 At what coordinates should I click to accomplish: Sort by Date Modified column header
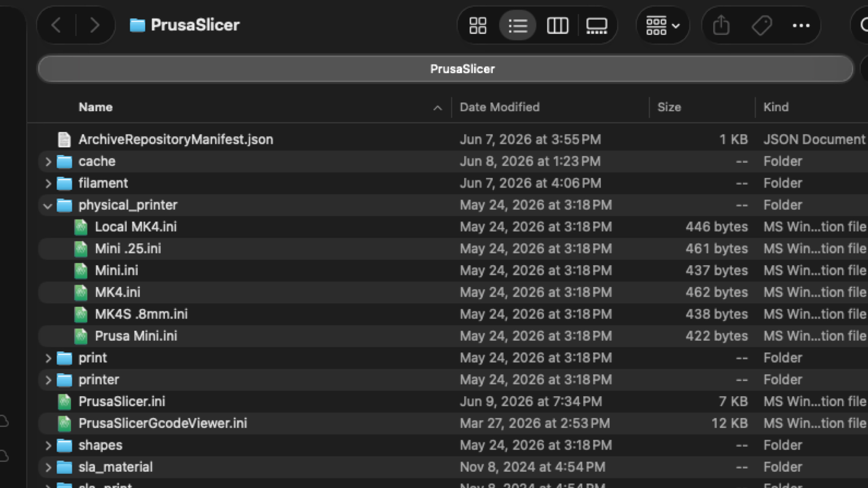click(x=500, y=107)
